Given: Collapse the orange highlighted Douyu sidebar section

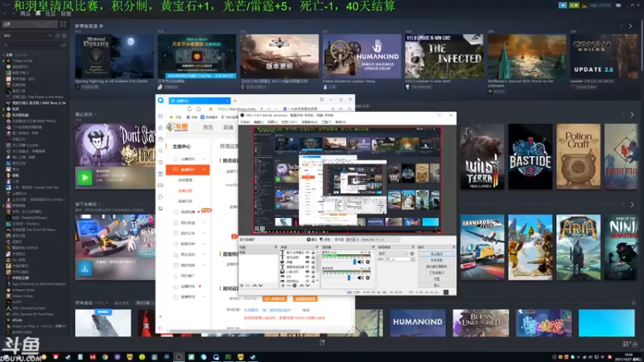Looking at the screenshot, I should click(204, 170).
